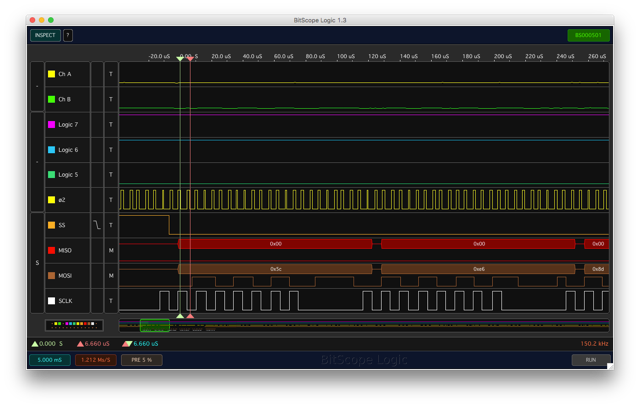The width and height of the screenshot is (640, 407).
Task: Open the PRE 5 % pre-trigger selector
Action: (x=141, y=360)
